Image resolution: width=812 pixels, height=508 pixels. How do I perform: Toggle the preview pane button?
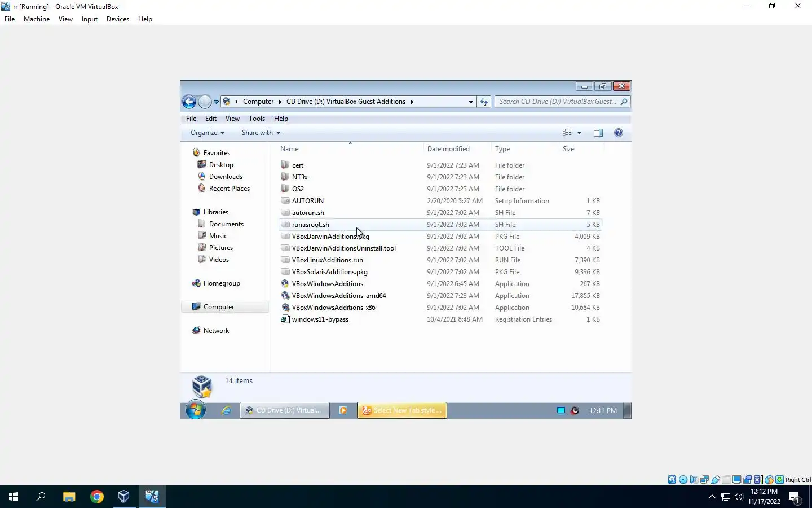pyautogui.click(x=598, y=133)
